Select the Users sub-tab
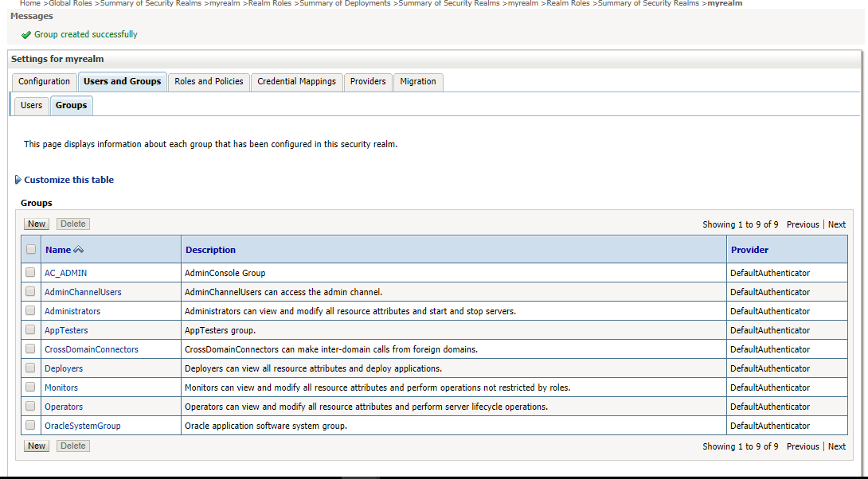868x479 pixels. pos(32,105)
